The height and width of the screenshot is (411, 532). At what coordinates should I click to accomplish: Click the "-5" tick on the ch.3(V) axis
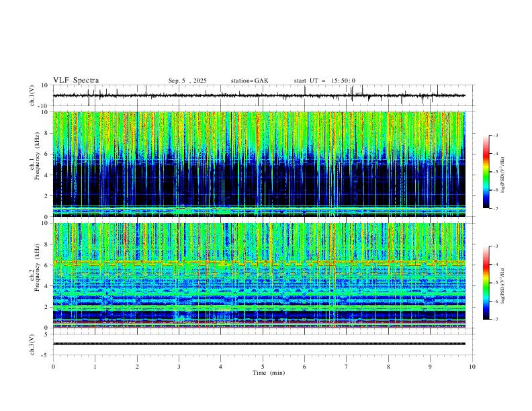[46, 355]
